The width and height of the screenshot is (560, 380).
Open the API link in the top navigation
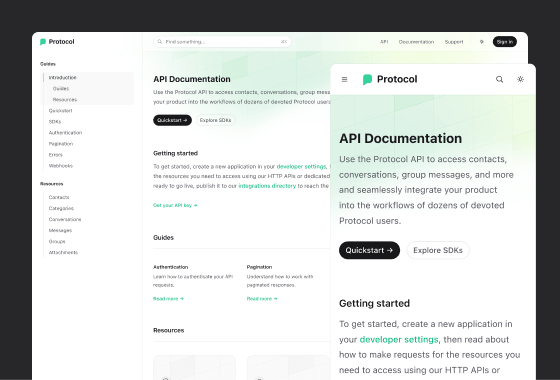tap(384, 42)
